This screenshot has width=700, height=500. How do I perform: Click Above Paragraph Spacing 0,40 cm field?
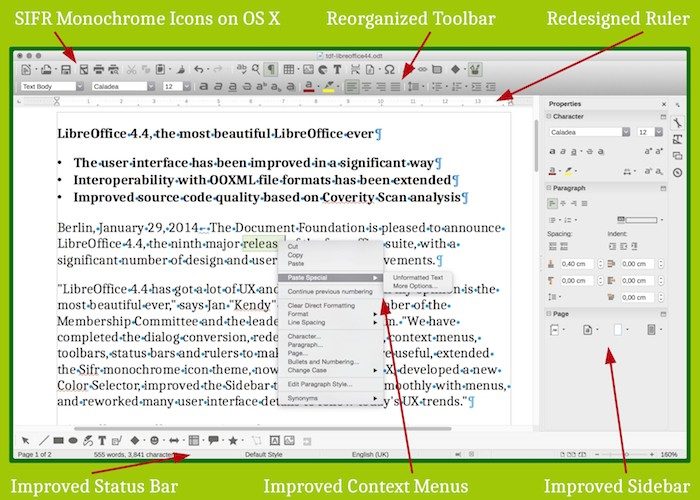[x=577, y=264]
